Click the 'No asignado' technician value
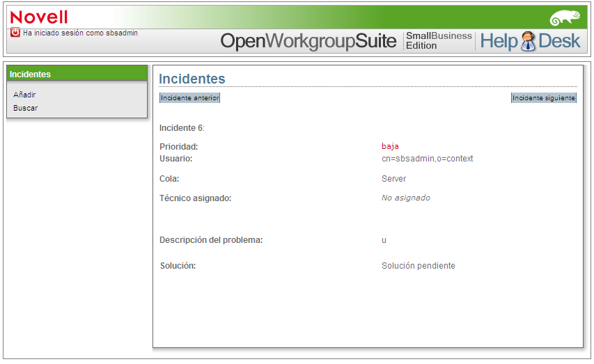Screen dimensions: 594x364 tap(406, 198)
